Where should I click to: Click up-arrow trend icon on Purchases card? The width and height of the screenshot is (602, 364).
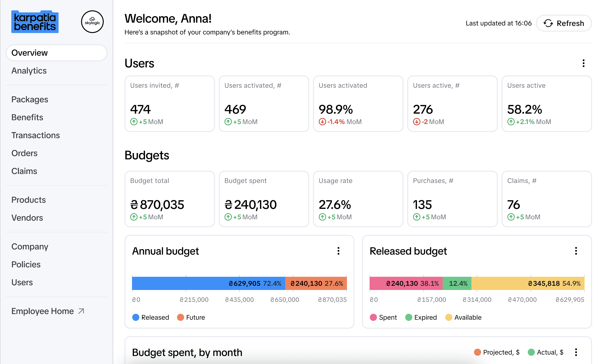(x=416, y=217)
